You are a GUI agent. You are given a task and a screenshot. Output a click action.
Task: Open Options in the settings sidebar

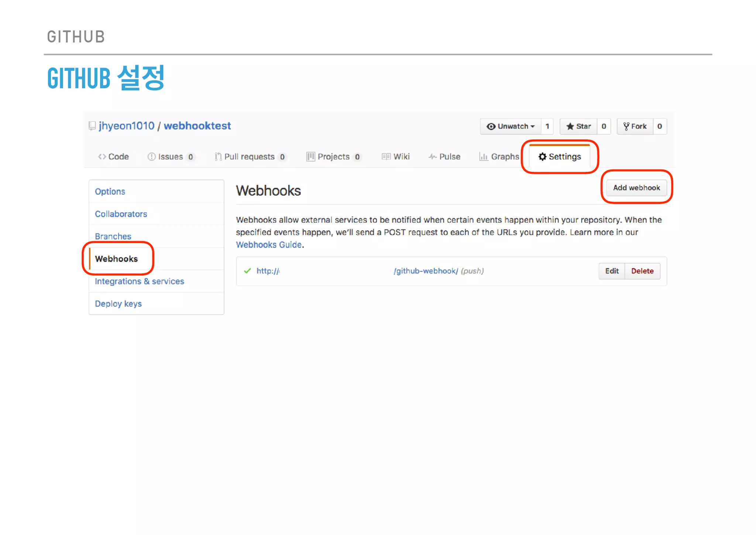click(157, 191)
